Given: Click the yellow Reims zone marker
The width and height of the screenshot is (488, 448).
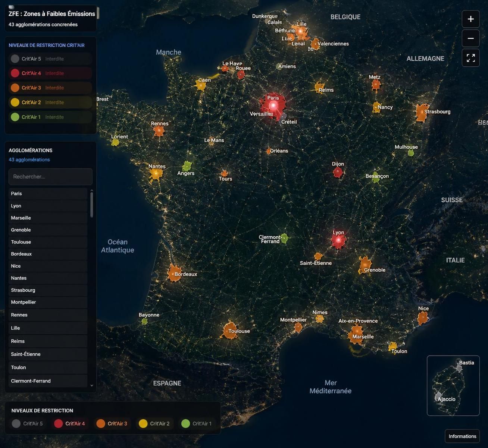Looking at the screenshot, I should (x=319, y=88).
